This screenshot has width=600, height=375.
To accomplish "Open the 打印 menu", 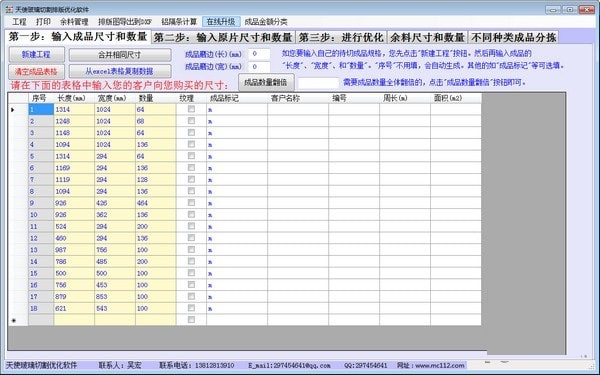I will pyautogui.click(x=43, y=22).
